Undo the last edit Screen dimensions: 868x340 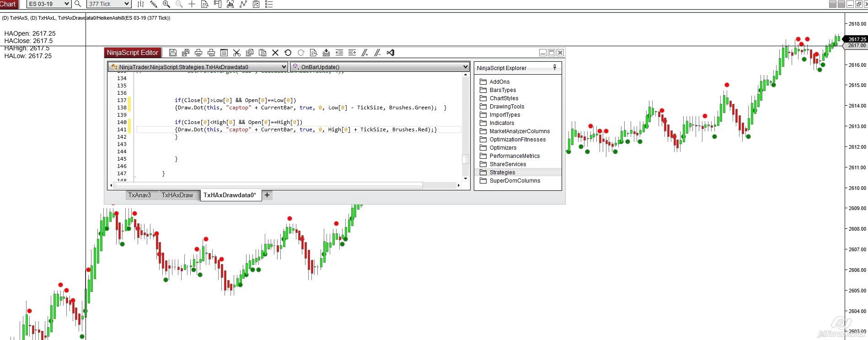288,53
